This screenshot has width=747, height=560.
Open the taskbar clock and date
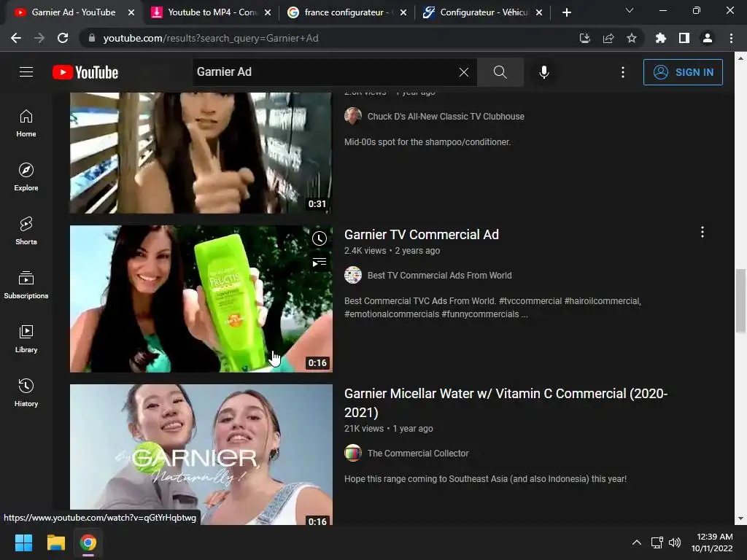tap(712, 542)
